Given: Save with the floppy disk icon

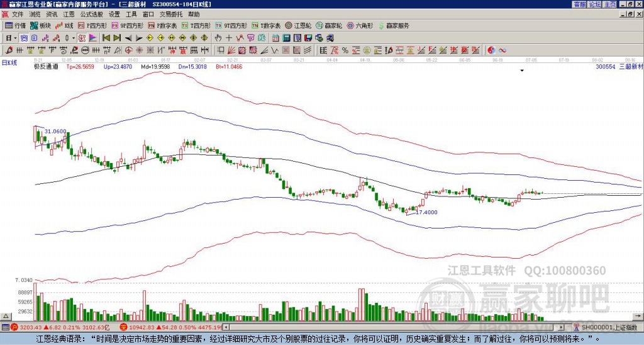Looking at the screenshot, I should click(x=308, y=38).
